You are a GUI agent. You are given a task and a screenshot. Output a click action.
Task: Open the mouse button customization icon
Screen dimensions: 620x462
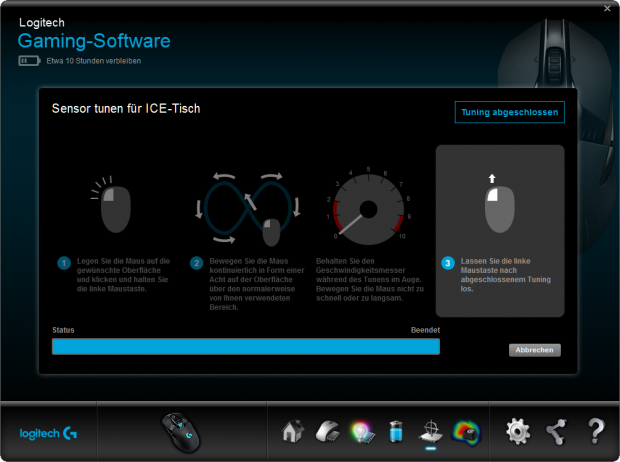tap(327, 431)
